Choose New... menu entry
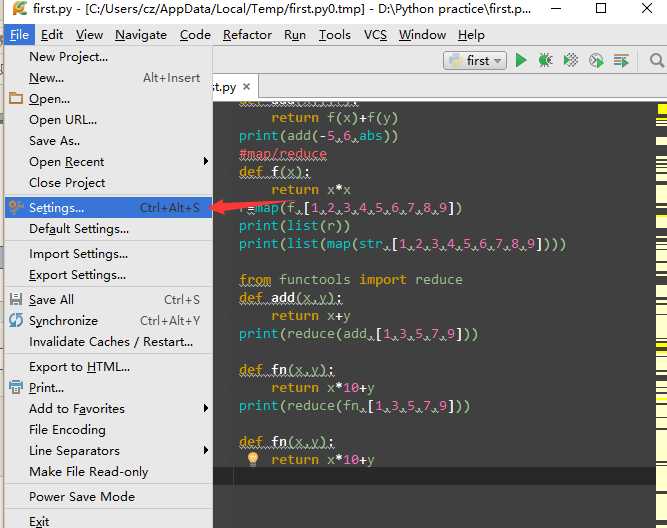The image size is (667, 528). 108,78
